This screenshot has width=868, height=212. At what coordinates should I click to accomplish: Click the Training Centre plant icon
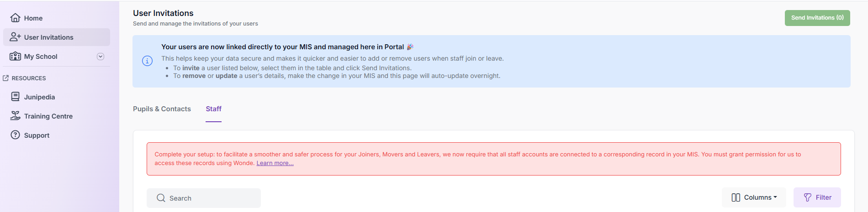pyautogui.click(x=15, y=116)
